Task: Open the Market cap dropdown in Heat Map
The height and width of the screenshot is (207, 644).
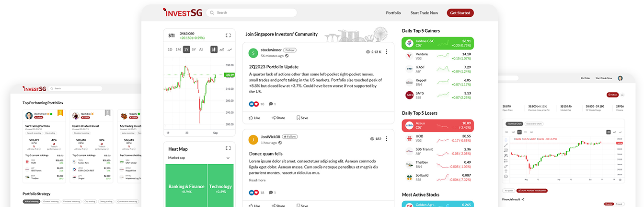Action: pyautogui.click(x=228, y=158)
